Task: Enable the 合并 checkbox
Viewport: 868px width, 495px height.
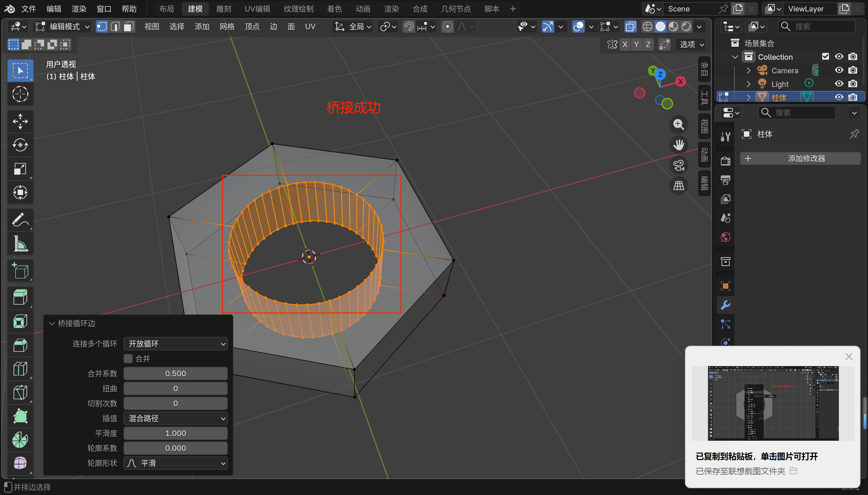Action: point(128,358)
